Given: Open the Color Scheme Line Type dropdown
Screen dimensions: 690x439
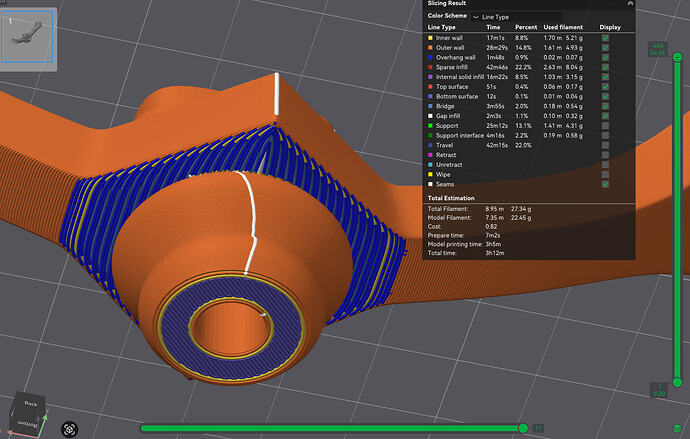Looking at the screenshot, I should coord(518,17).
